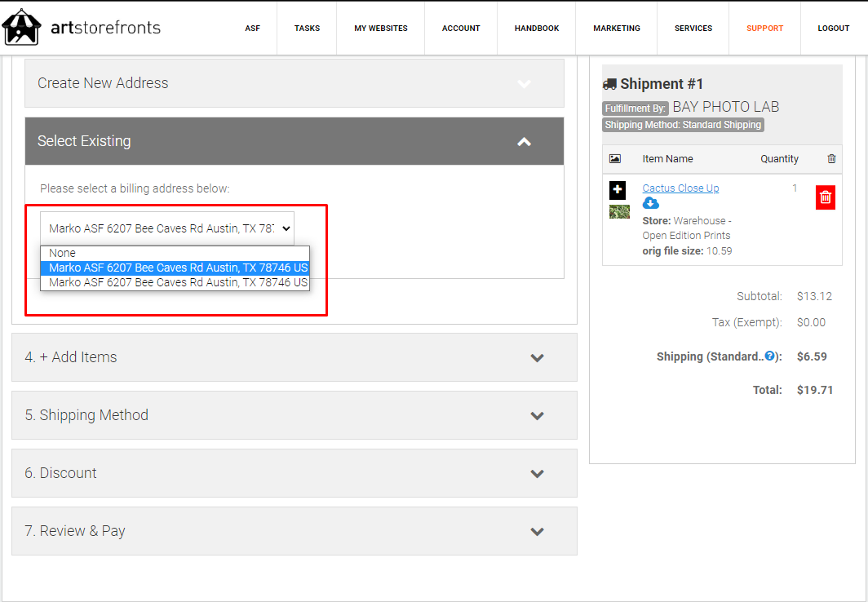
Task: Click the Total amount $19.71
Action: point(815,390)
